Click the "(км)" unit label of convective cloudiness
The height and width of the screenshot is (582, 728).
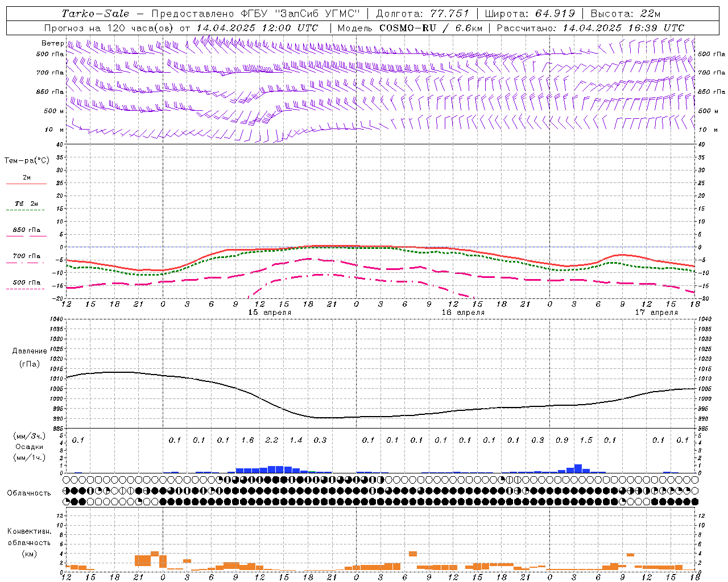[x=29, y=553]
